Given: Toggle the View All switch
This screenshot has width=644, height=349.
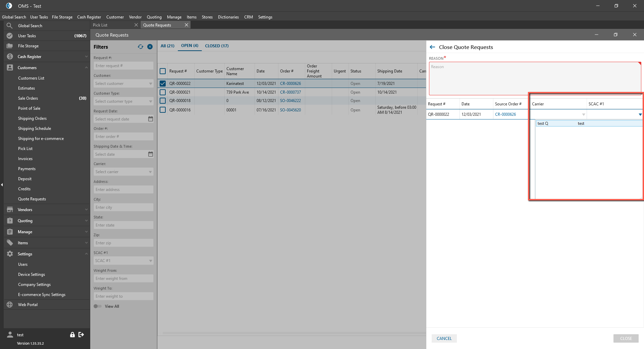Looking at the screenshot, I should pos(98,306).
